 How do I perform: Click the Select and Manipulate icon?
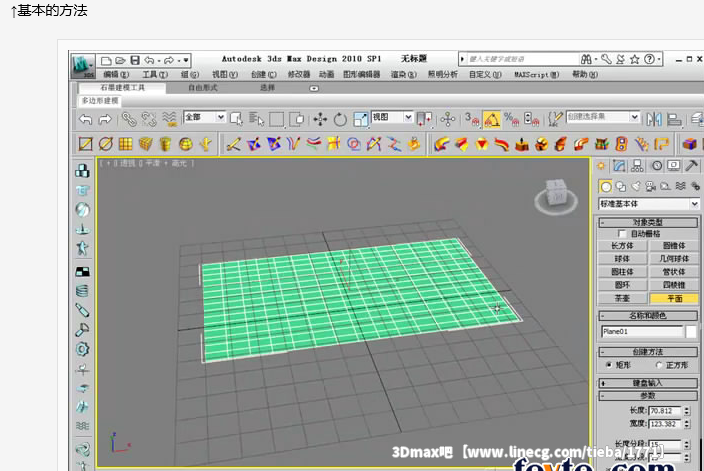click(x=448, y=119)
